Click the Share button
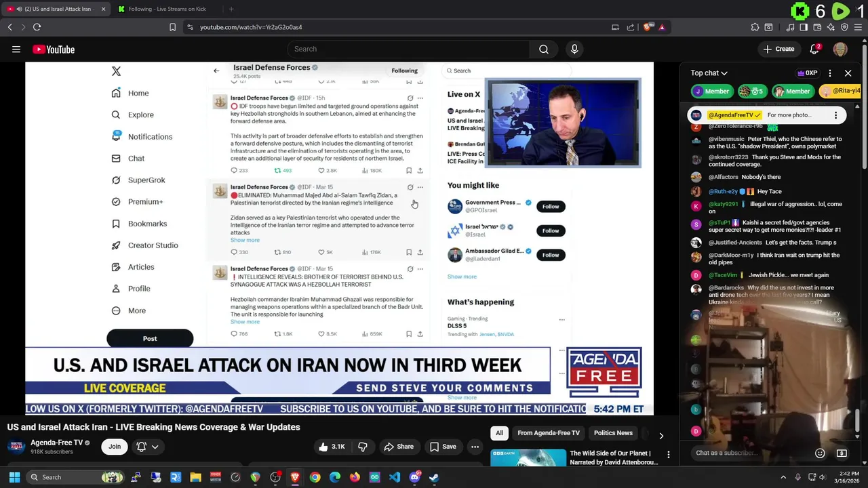The image size is (868, 488). coord(399,447)
